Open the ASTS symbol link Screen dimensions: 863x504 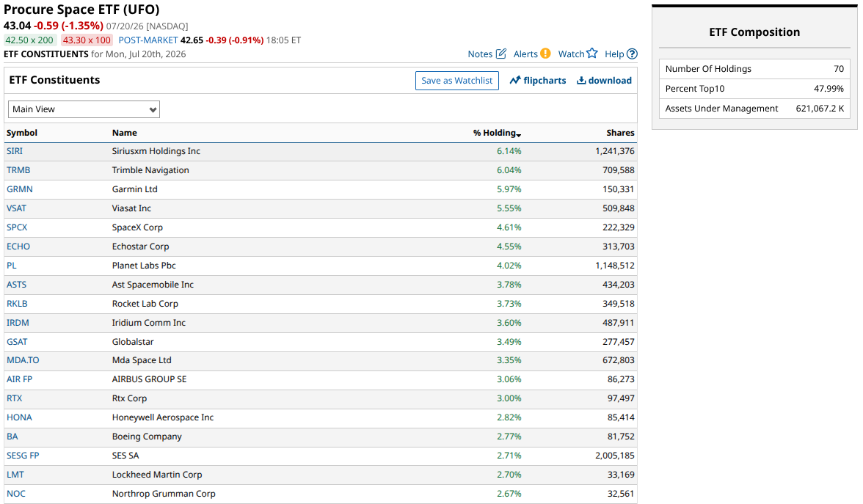(16, 285)
